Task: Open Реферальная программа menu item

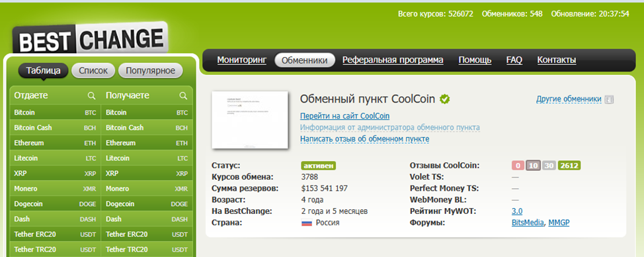Action: point(393,60)
